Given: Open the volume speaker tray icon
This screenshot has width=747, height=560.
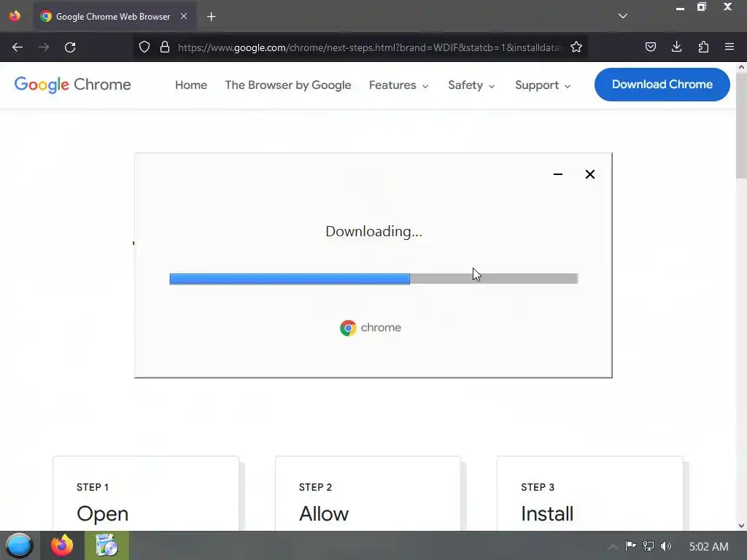Looking at the screenshot, I should tap(666, 546).
